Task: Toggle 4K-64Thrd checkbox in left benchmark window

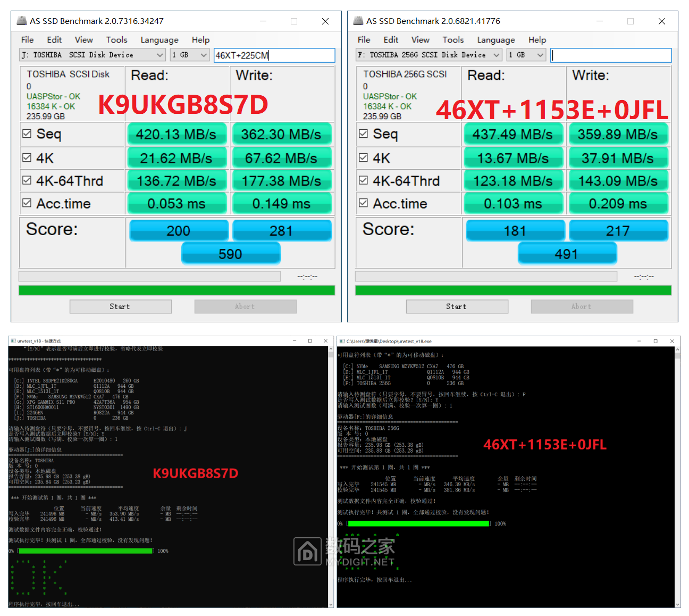Action: [27, 180]
